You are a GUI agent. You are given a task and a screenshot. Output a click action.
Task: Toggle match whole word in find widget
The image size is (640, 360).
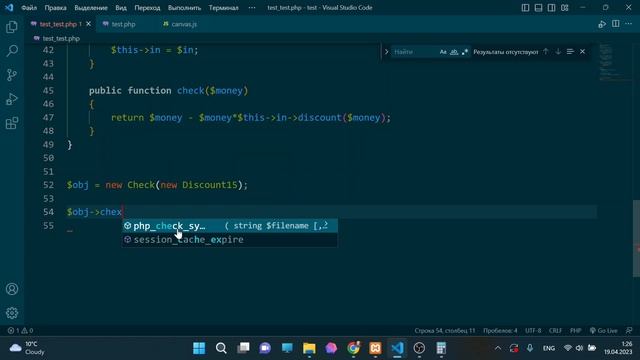coord(454,52)
